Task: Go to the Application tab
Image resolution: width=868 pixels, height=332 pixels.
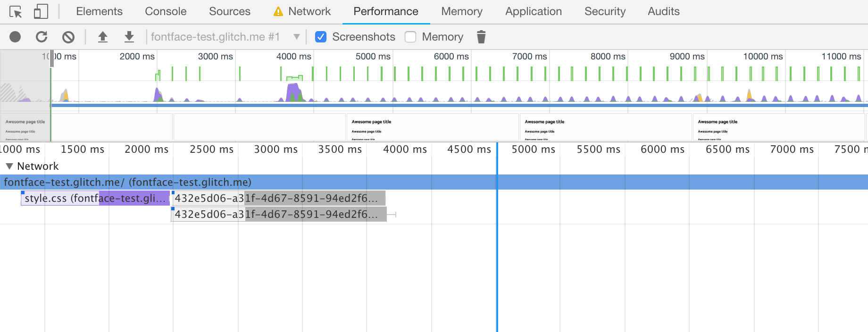Action: coord(533,11)
